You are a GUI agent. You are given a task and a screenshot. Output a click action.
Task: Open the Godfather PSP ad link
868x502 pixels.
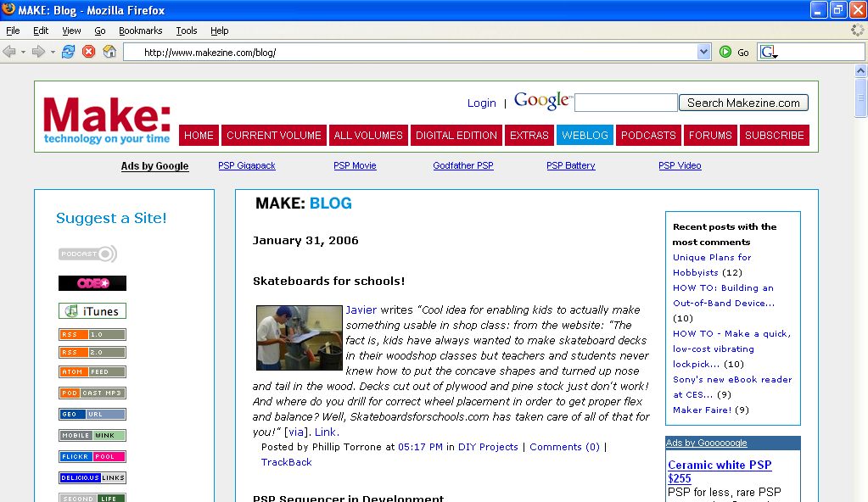point(462,165)
